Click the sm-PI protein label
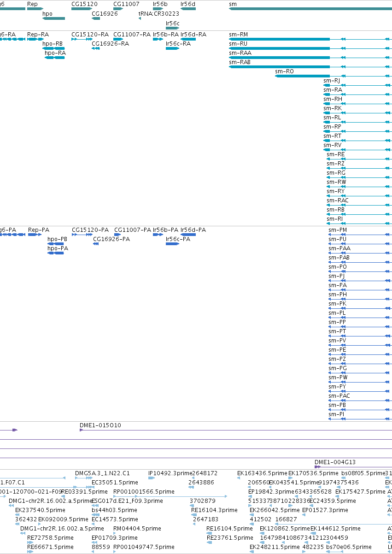Screen dimensions: 392x554 (336, 414)
